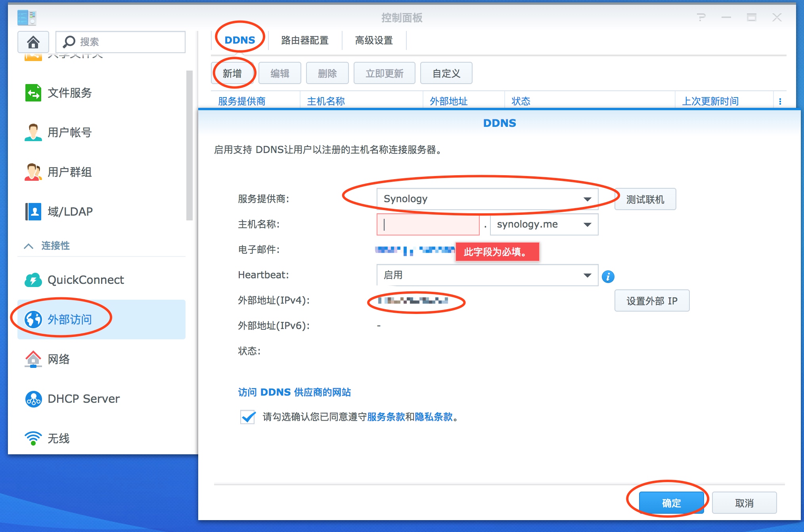Open 文件服务 file services icon

point(33,93)
